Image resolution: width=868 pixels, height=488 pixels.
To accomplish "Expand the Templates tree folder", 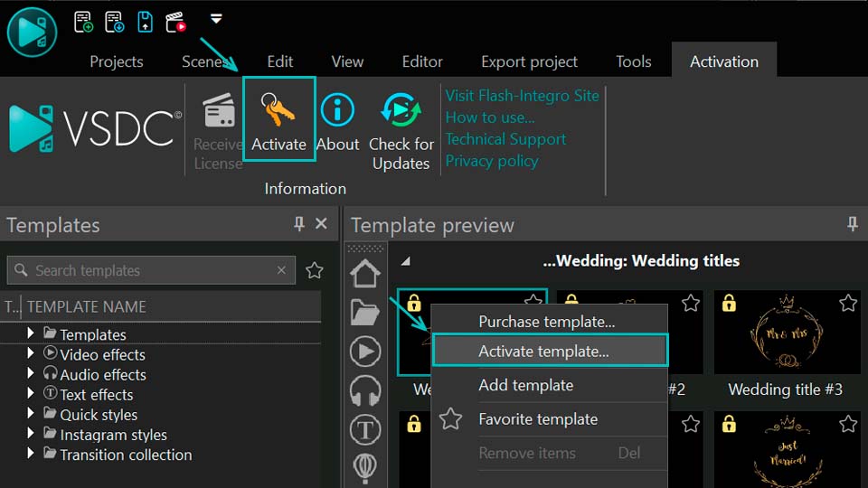I will [x=31, y=333].
